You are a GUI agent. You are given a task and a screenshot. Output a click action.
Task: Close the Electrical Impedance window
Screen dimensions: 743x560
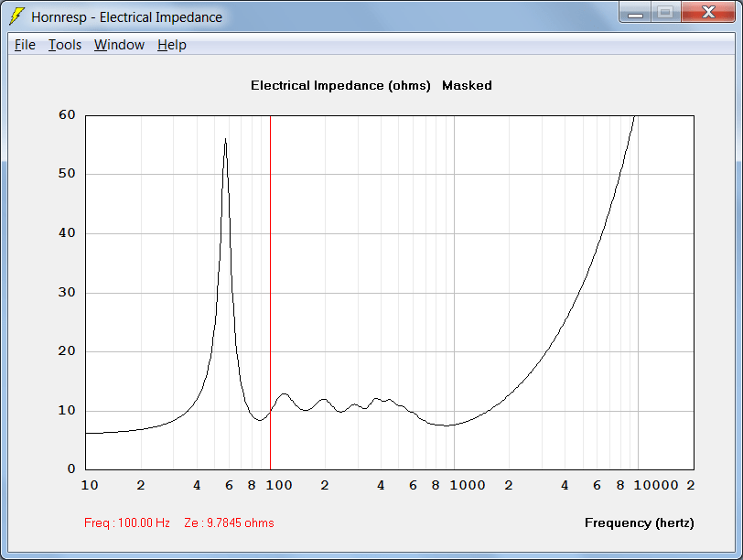(708, 13)
